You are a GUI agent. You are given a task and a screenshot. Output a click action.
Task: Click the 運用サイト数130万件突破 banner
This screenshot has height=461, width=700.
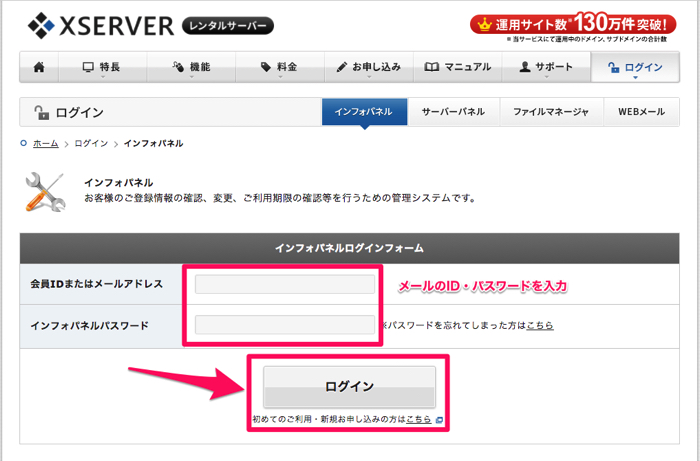point(573,24)
